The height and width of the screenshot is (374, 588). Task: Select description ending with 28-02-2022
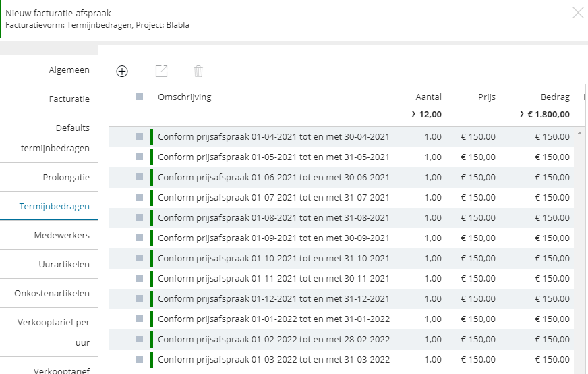coord(274,340)
